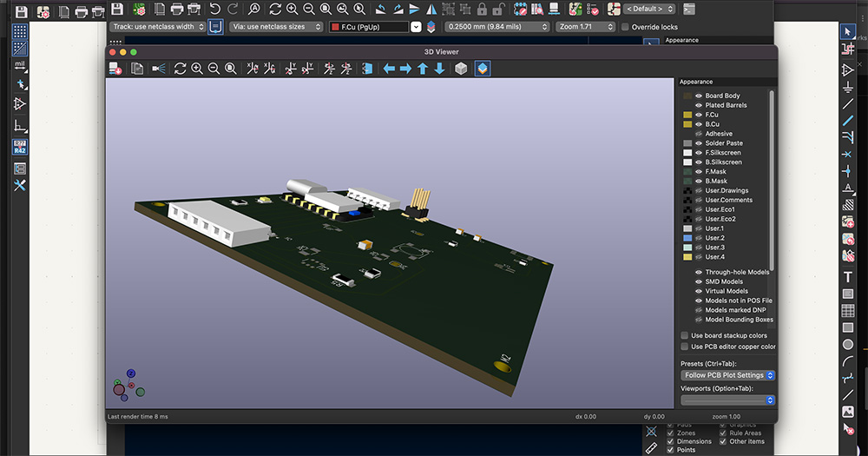Click the 'Last render time 8 ms' status text
Screen dimensions: 868x456
click(138, 417)
